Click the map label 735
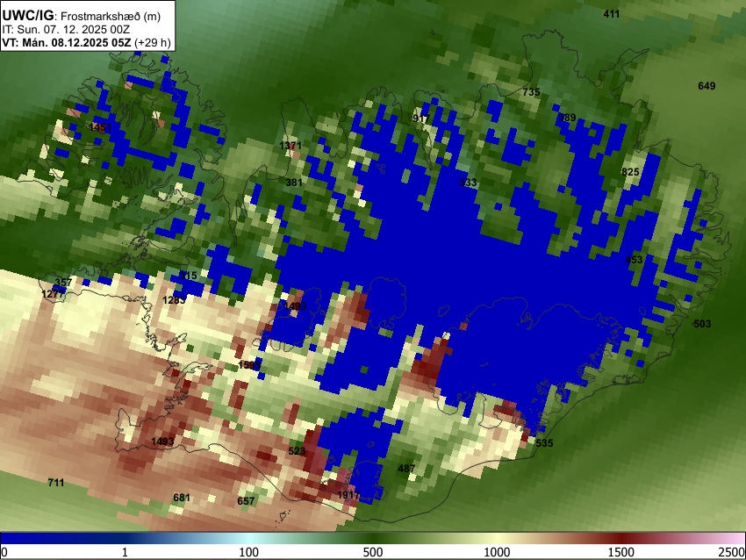The height and width of the screenshot is (560, 746). click(531, 92)
